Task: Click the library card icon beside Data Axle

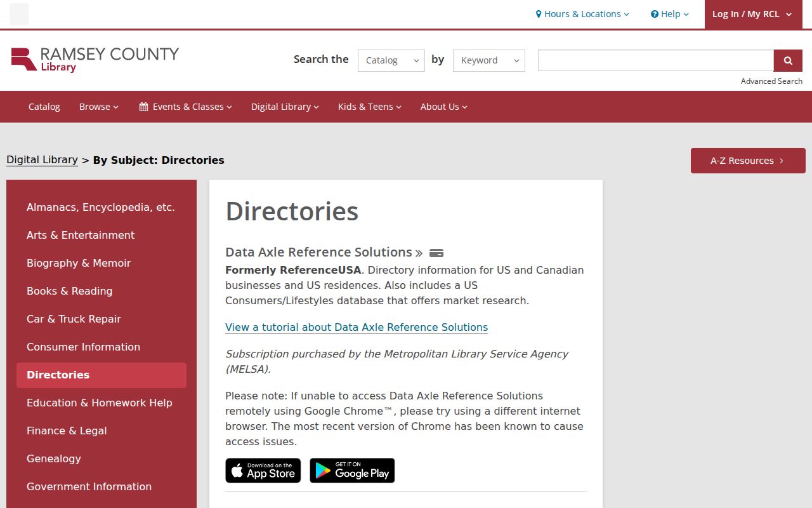Action: coord(436,253)
